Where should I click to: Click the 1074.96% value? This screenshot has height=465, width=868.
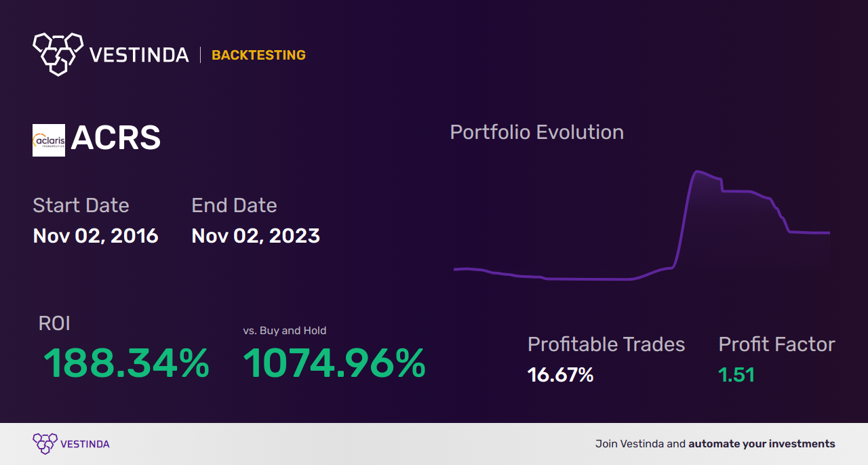[x=334, y=363]
